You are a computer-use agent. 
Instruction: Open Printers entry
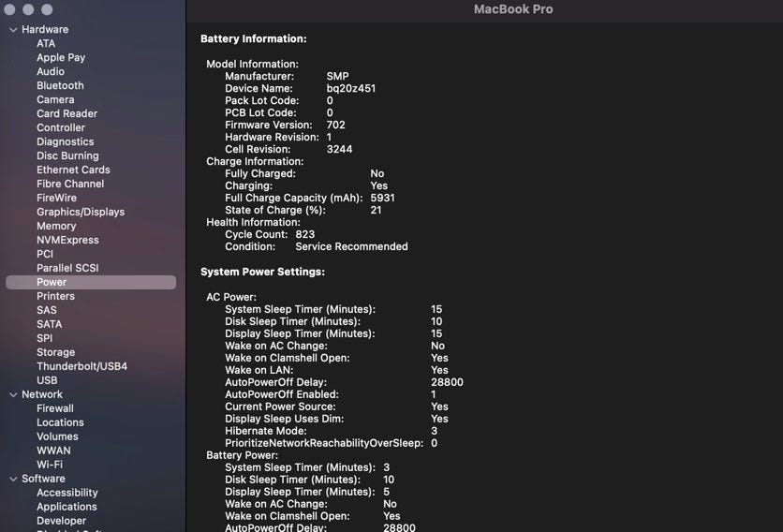coord(55,296)
